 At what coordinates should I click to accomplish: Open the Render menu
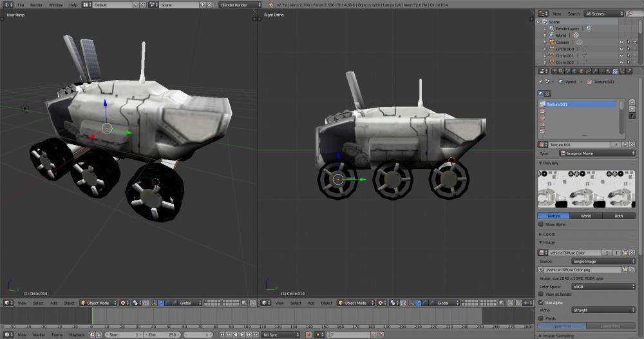pos(36,5)
